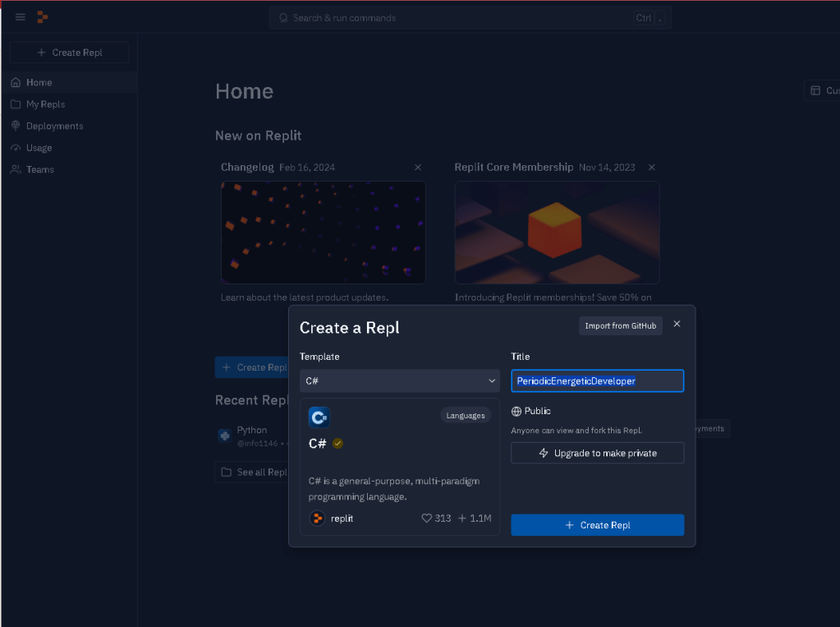Click the 'Ctrl' shortcut hint

point(644,18)
